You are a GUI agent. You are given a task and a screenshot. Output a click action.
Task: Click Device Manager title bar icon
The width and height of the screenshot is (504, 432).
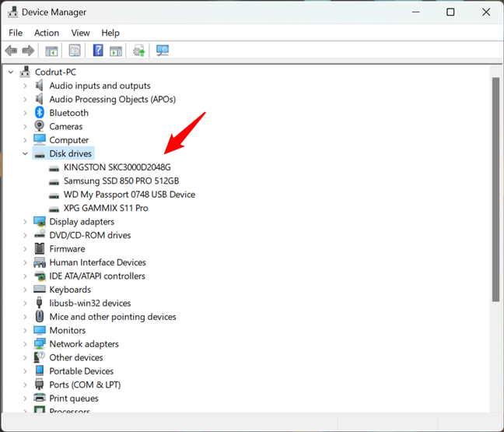[13, 12]
